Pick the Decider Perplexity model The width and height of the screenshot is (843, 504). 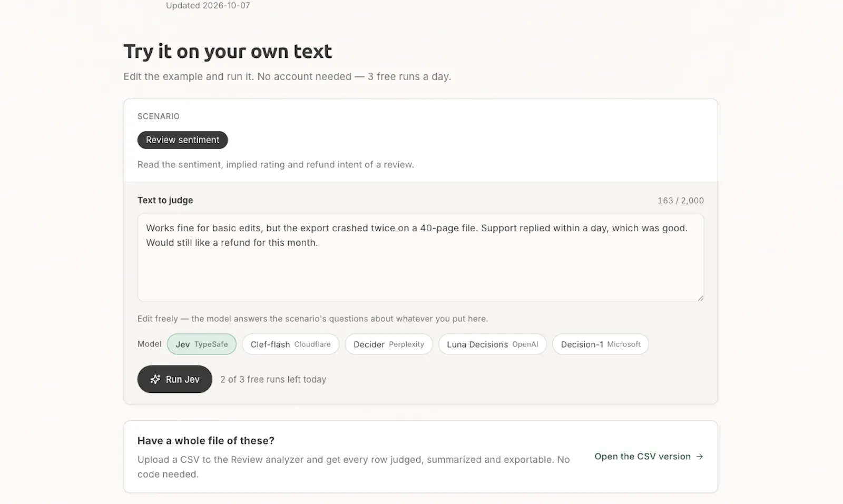click(388, 344)
